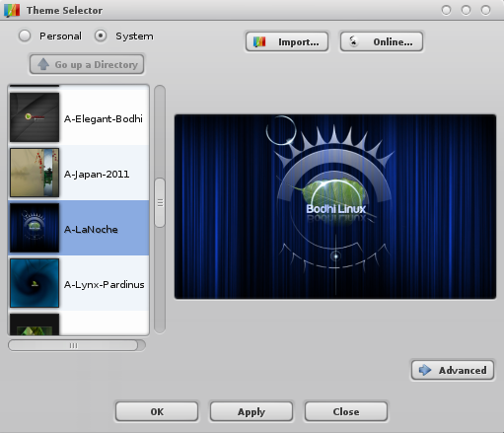Click the large Bodhi Linux theme preview
The height and width of the screenshot is (433, 504).
click(335, 207)
